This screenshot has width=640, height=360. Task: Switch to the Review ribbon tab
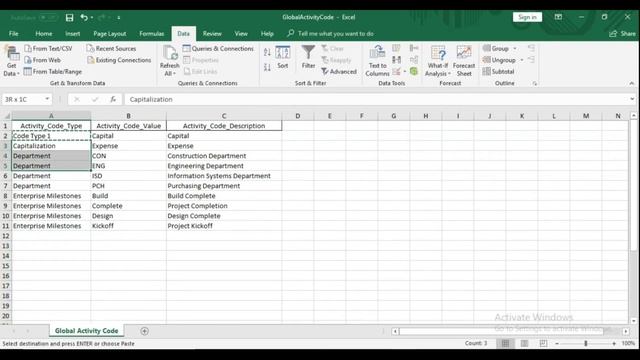(212, 33)
